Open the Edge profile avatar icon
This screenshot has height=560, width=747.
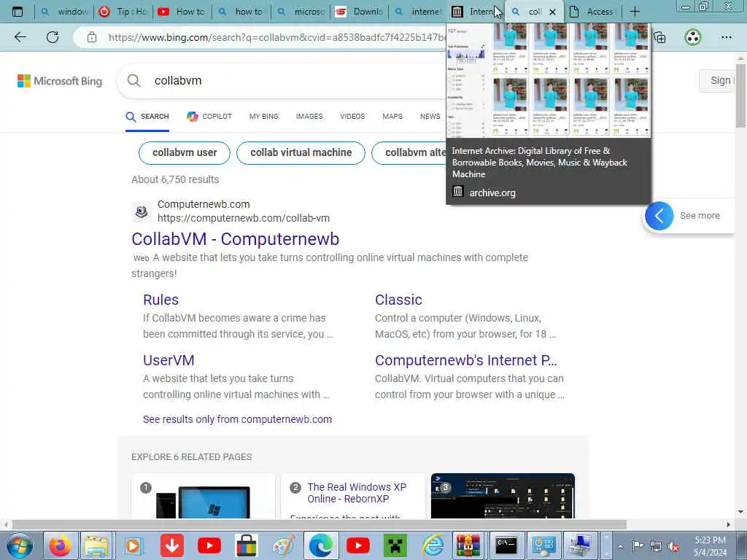(693, 37)
